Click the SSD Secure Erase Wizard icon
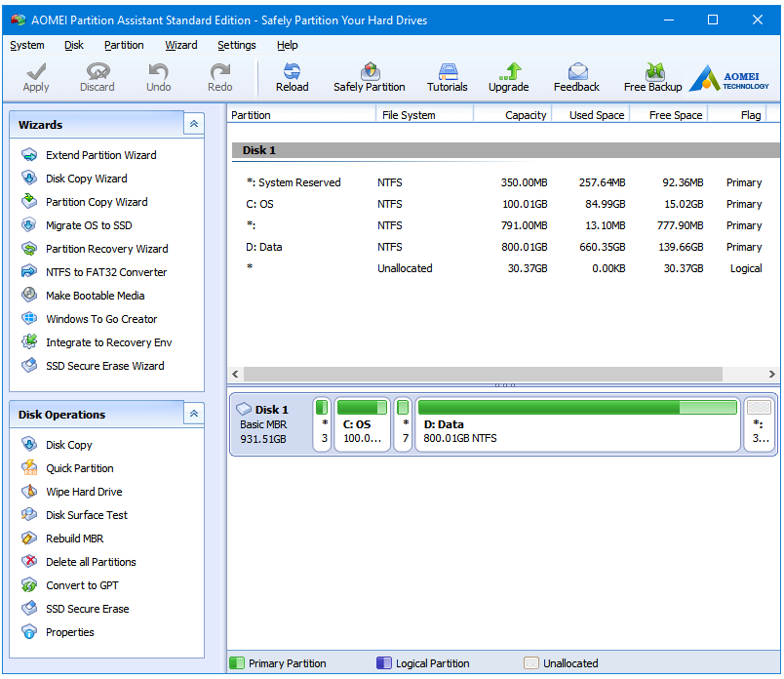Viewport: 784px width, 679px height. click(x=29, y=366)
